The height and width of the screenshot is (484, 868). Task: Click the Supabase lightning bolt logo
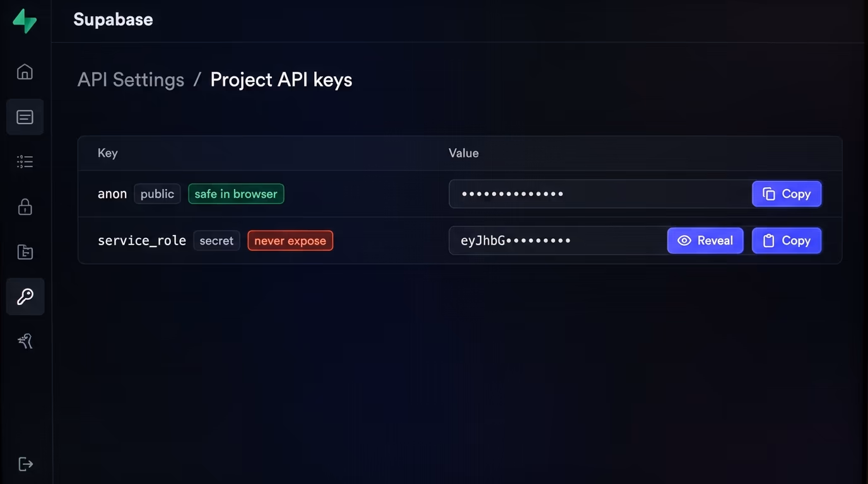pos(25,21)
